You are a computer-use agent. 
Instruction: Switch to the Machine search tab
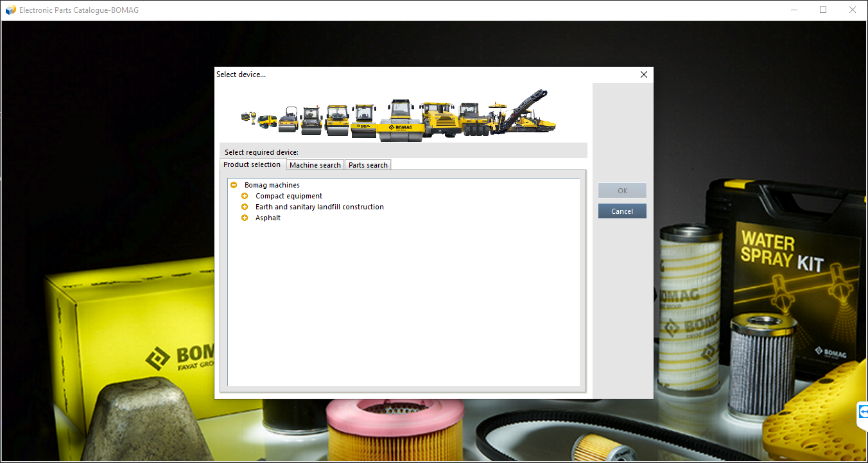315,164
